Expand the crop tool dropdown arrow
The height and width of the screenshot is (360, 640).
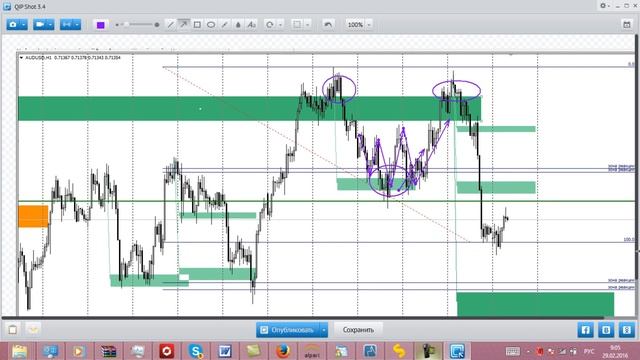(308, 25)
